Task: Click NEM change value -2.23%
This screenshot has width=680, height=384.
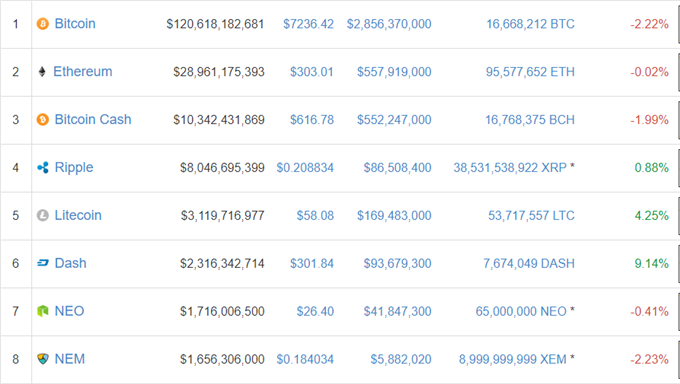Action: tap(649, 359)
